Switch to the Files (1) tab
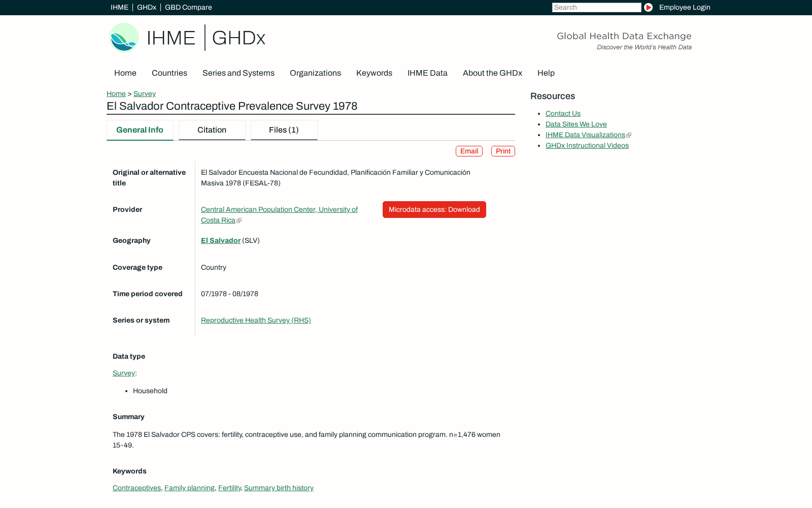The image size is (812, 508). [x=284, y=130]
